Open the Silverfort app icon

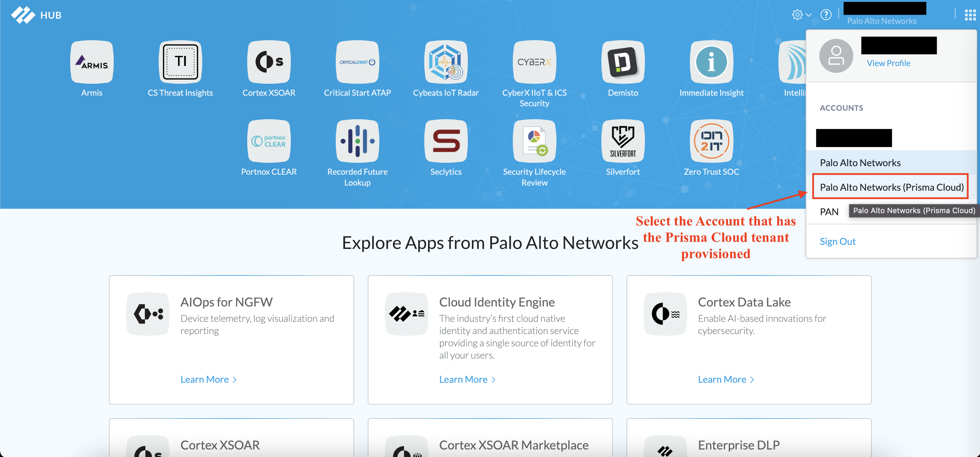coord(622,141)
